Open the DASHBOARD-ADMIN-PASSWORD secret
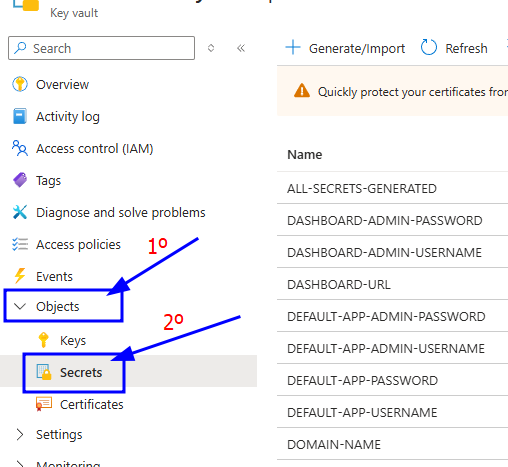Image resolution: width=508 pixels, height=467 pixels. click(x=385, y=220)
